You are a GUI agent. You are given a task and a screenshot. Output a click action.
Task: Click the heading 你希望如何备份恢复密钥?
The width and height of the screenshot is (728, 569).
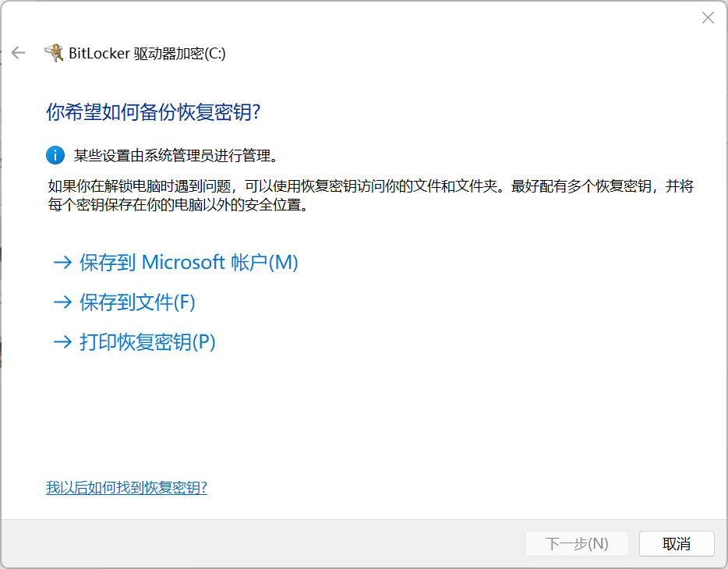[x=154, y=111]
